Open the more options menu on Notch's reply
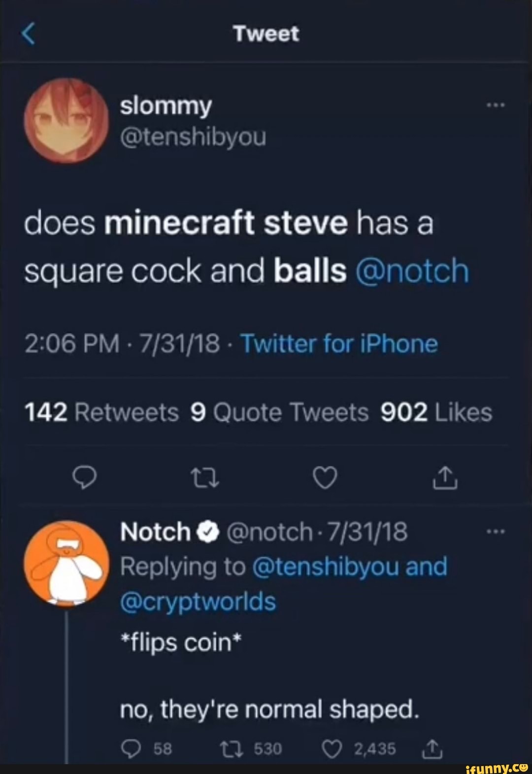Image resolution: width=532 pixels, height=774 pixels. [497, 531]
